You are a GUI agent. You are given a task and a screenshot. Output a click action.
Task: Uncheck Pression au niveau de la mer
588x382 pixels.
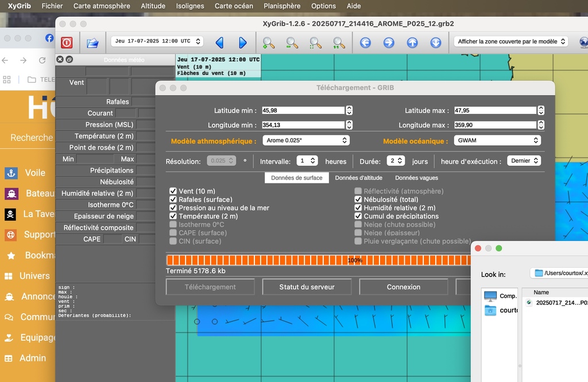[x=173, y=208]
